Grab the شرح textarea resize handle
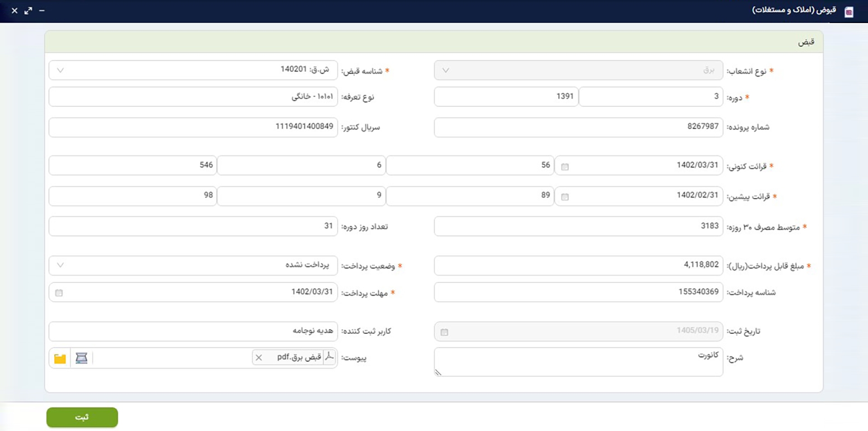 (x=438, y=372)
